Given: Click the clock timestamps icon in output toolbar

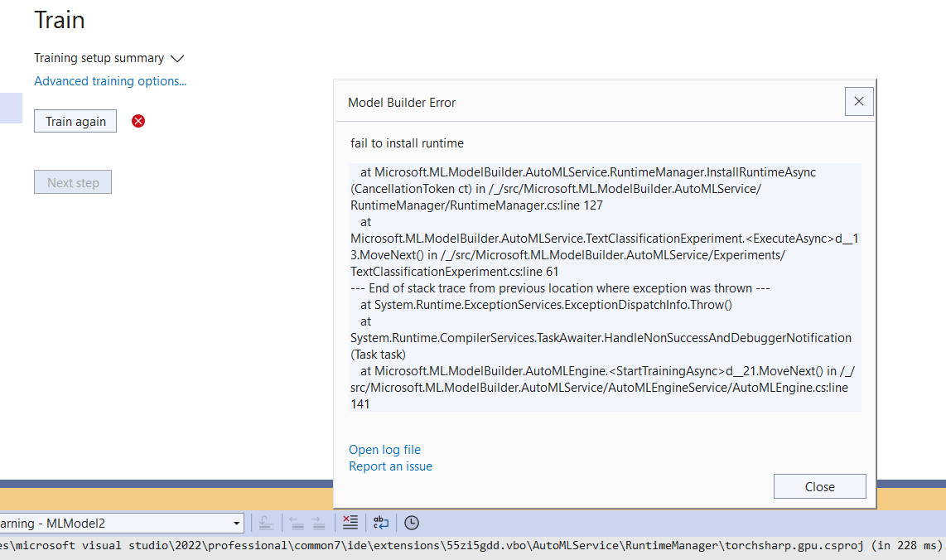Looking at the screenshot, I should pyautogui.click(x=411, y=523).
